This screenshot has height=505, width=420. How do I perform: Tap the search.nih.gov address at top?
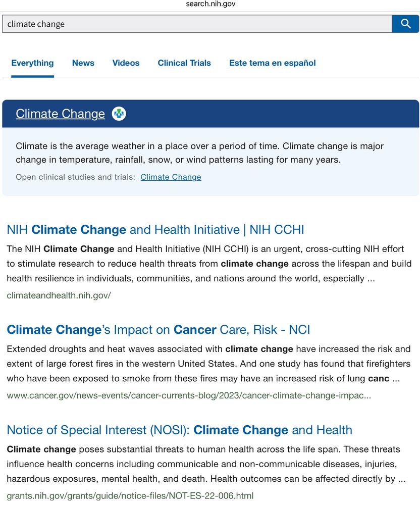point(211,4)
